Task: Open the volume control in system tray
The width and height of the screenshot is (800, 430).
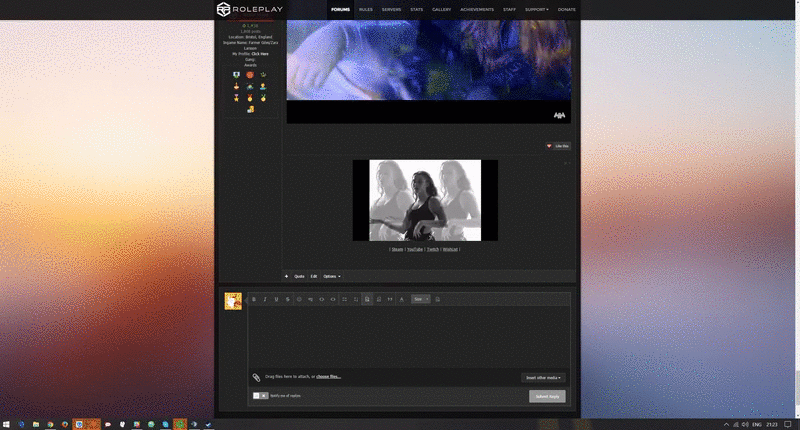Action: tap(745, 424)
